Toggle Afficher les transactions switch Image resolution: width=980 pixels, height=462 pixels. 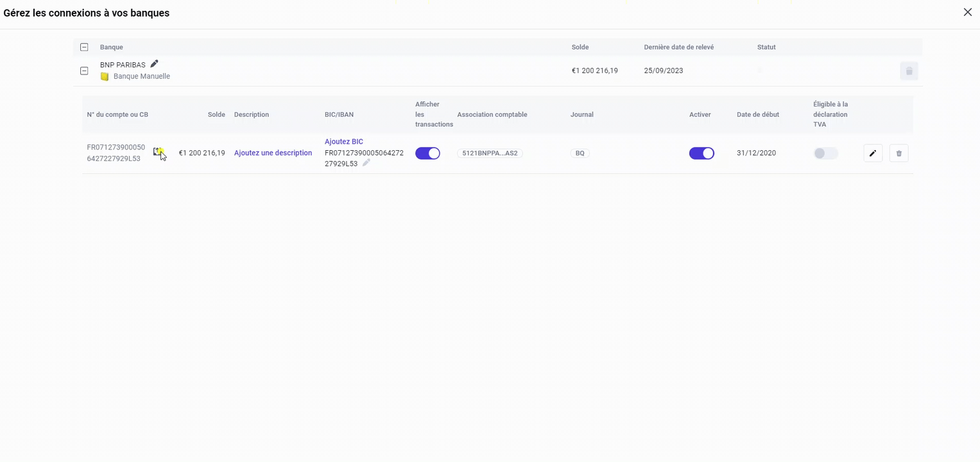[427, 153]
